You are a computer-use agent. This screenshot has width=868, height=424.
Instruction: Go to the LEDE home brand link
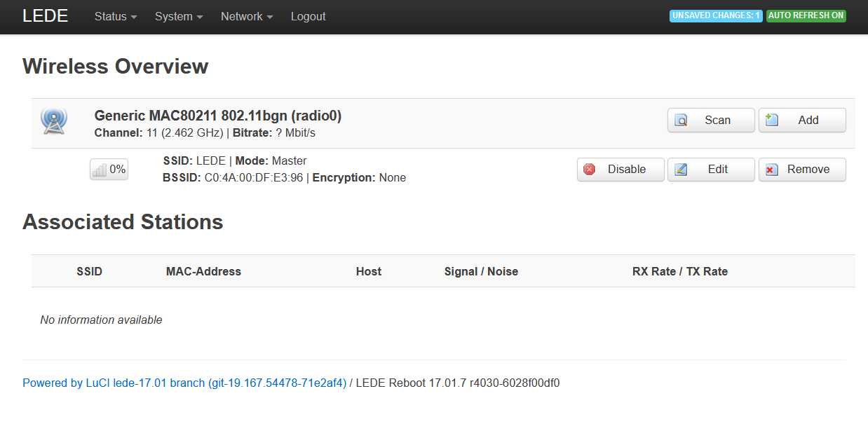point(46,16)
